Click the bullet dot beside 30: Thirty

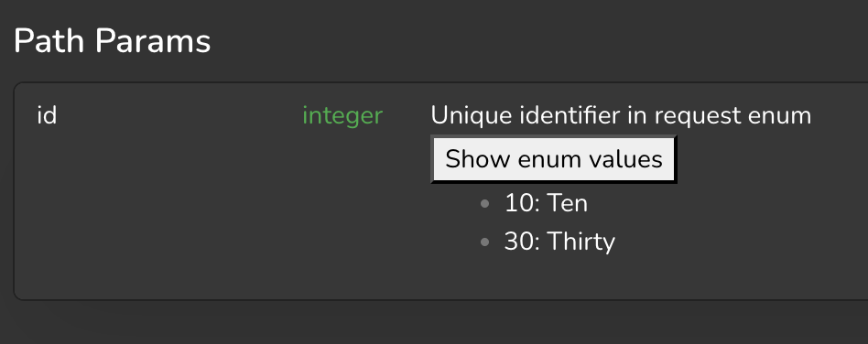485,242
